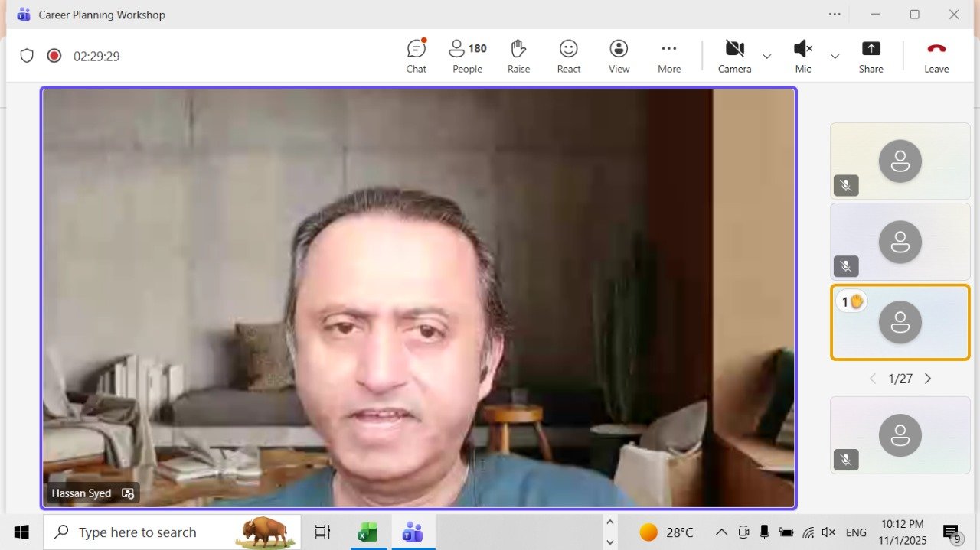Click the shield security icon
980x550 pixels.
pos(27,56)
